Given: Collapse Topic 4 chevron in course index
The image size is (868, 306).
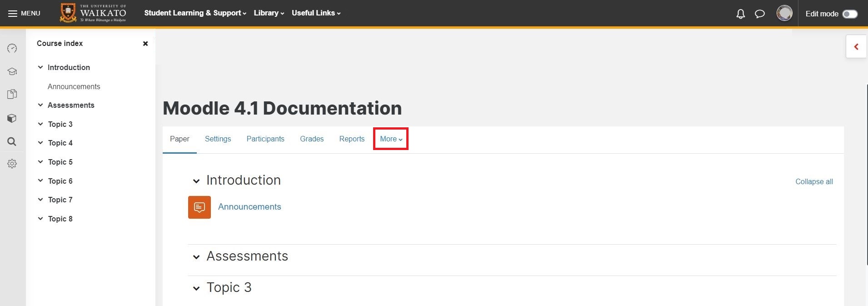Looking at the screenshot, I should [40, 143].
